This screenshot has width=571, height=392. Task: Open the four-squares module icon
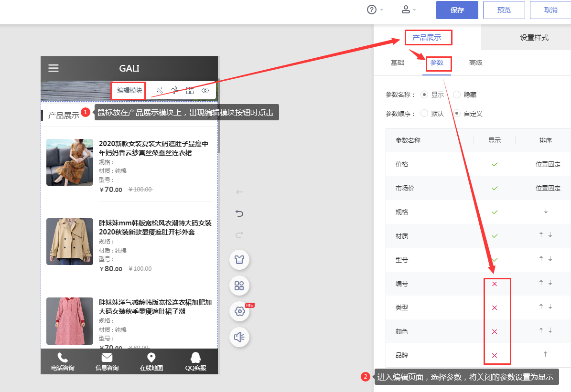coord(239,286)
